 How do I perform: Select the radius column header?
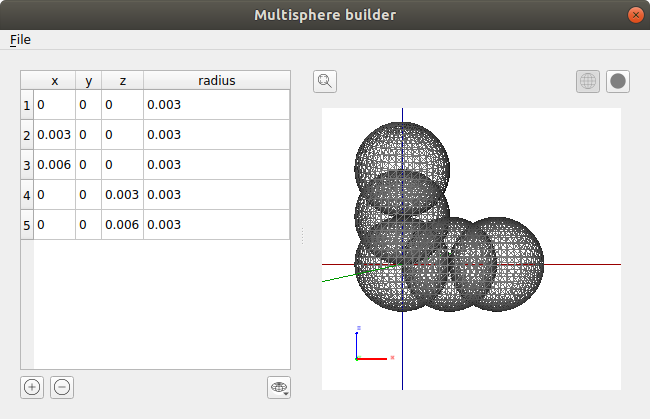click(x=217, y=80)
